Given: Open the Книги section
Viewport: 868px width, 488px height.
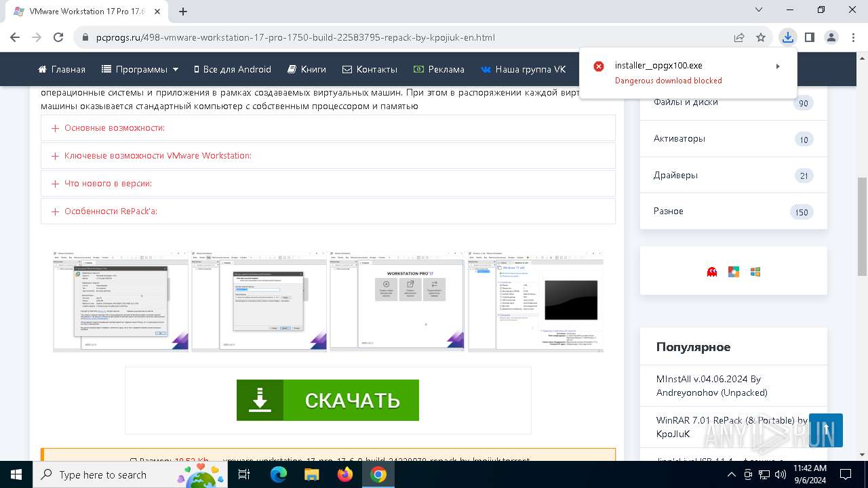Looking at the screenshot, I should 307,69.
